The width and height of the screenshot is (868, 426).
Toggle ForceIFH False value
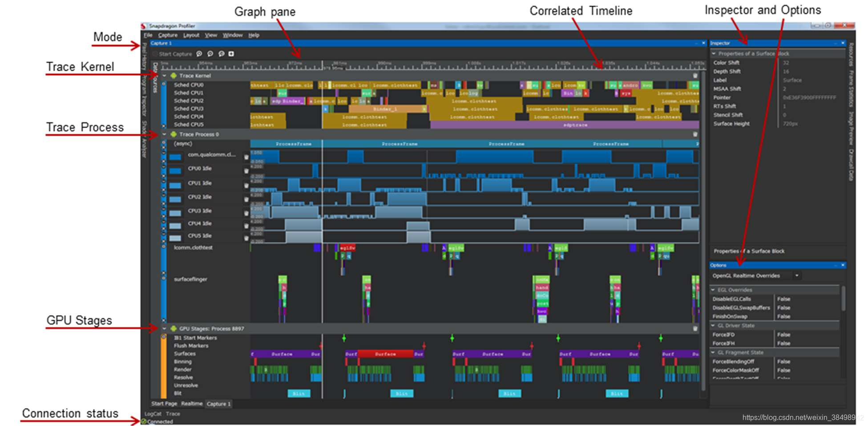coord(783,343)
